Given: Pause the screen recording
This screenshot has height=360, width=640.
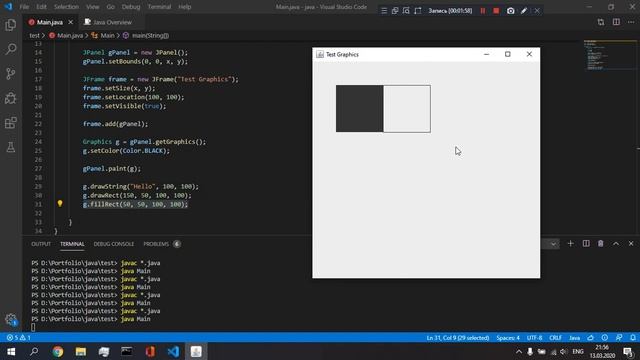Looking at the screenshot, I should [x=483, y=11].
